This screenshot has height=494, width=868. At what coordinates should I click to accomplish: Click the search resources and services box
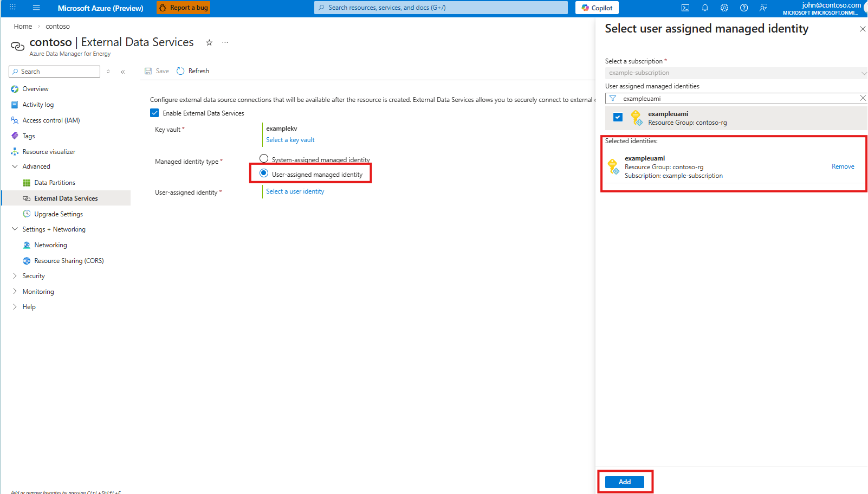[x=441, y=8]
